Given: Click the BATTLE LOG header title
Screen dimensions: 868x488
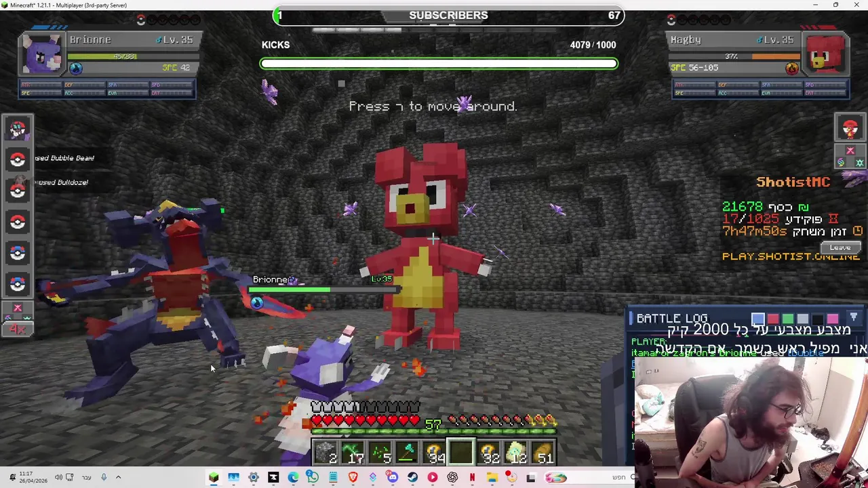Looking at the screenshot, I should 672,319.
